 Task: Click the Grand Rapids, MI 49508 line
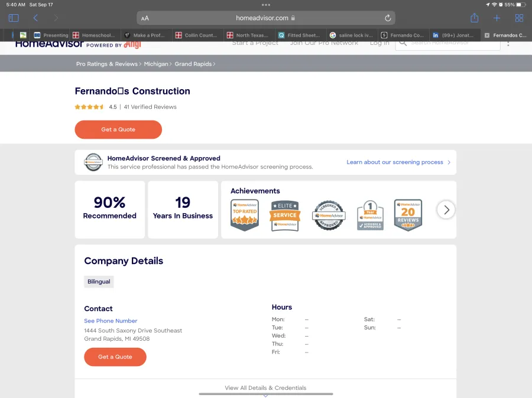(x=116, y=339)
